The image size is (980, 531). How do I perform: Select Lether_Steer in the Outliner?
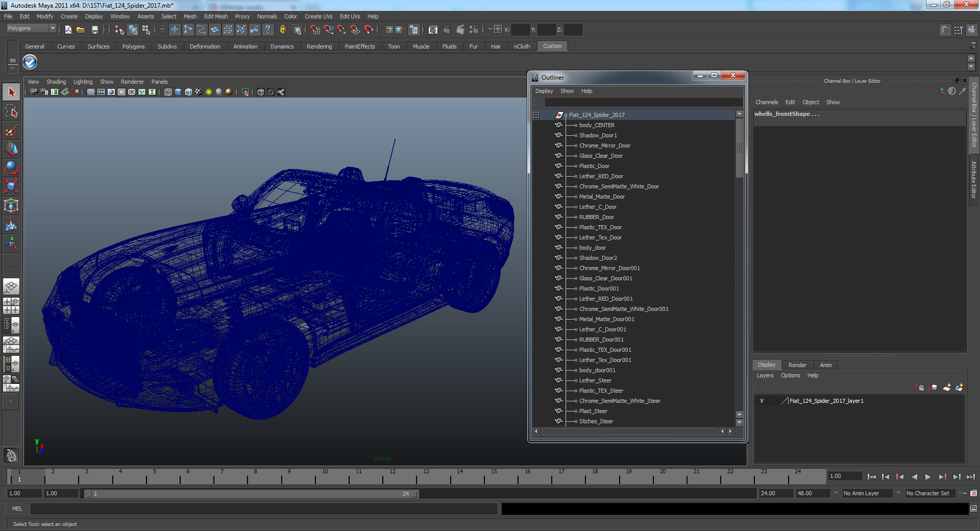point(595,380)
